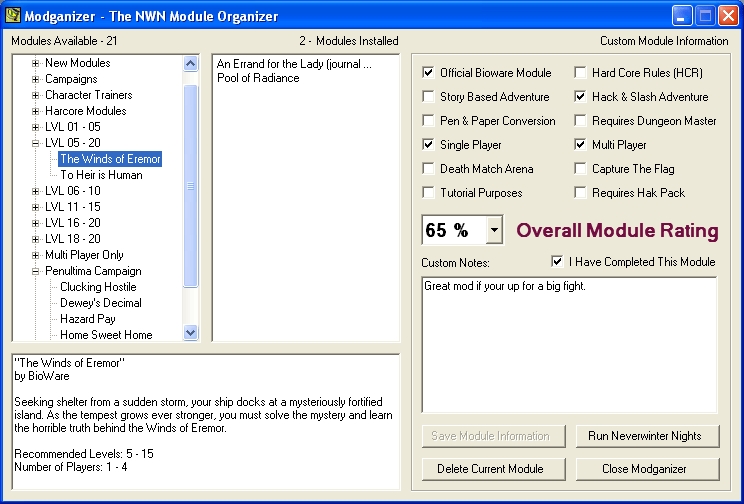Screen dimensions: 744x504
Task: Uncheck I Have Completed This Module
Action: (558, 262)
